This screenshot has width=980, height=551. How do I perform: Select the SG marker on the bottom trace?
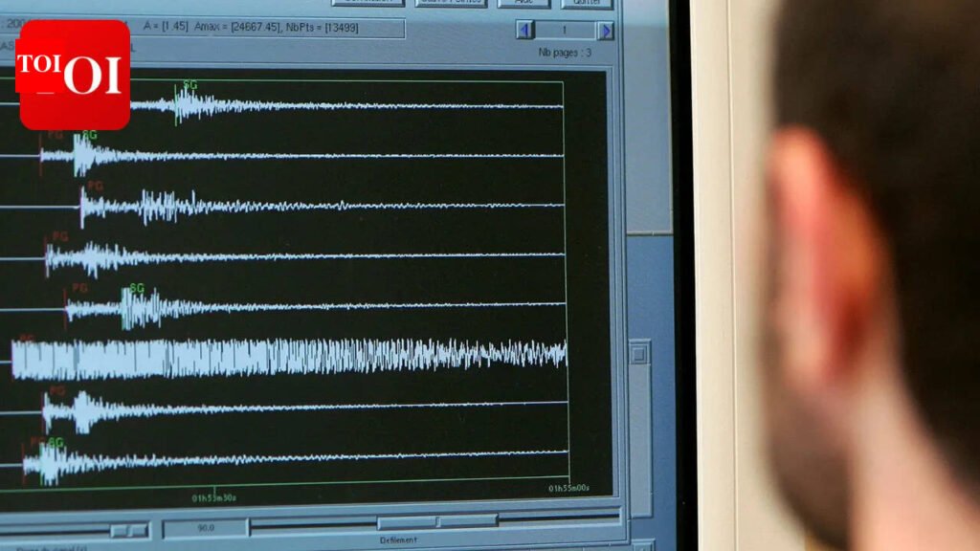(56, 442)
